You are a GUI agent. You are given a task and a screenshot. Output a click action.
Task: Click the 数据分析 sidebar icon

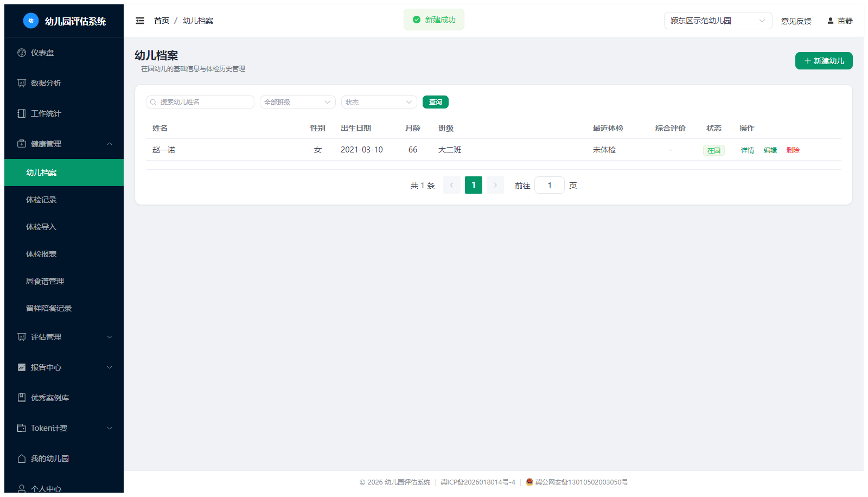click(22, 83)
